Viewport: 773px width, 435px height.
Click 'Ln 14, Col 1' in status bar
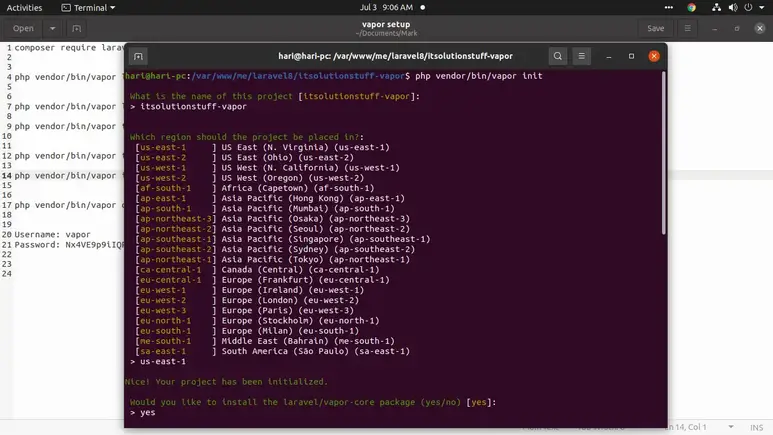point(687,427)
